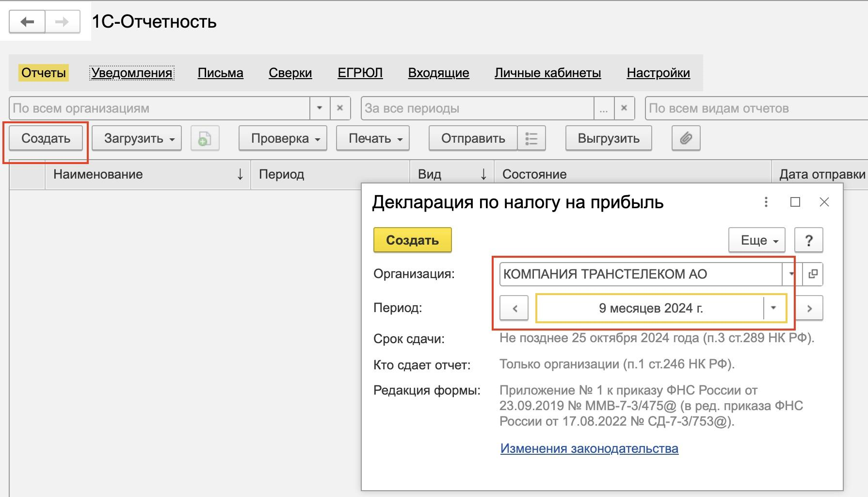Go back with the left arrow button

click(x=27, y=22)
